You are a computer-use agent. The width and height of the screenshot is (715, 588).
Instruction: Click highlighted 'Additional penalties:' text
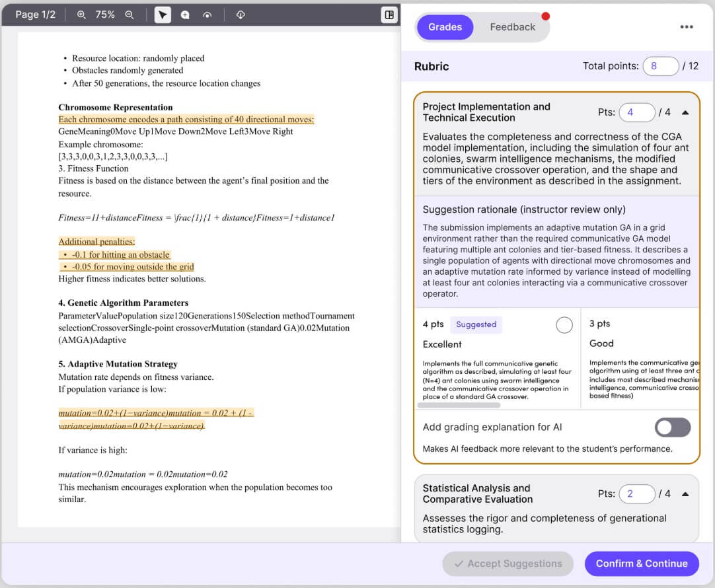(96, 242)
